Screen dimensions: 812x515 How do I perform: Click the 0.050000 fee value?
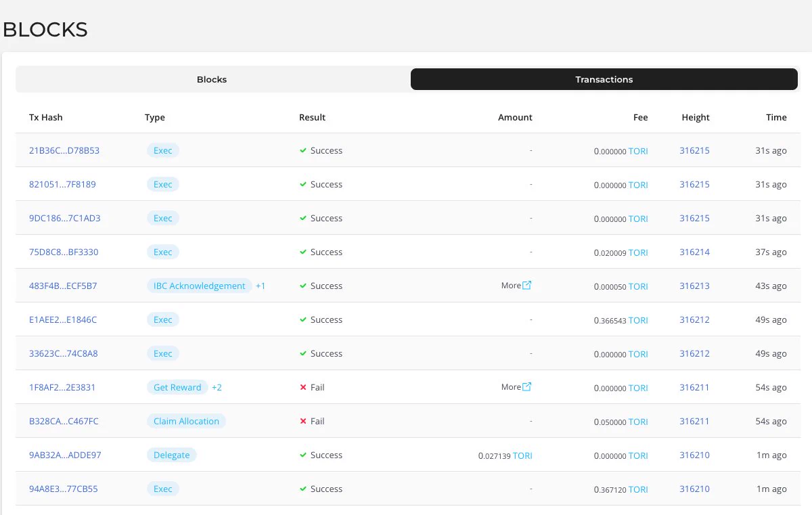coord(610,422)
